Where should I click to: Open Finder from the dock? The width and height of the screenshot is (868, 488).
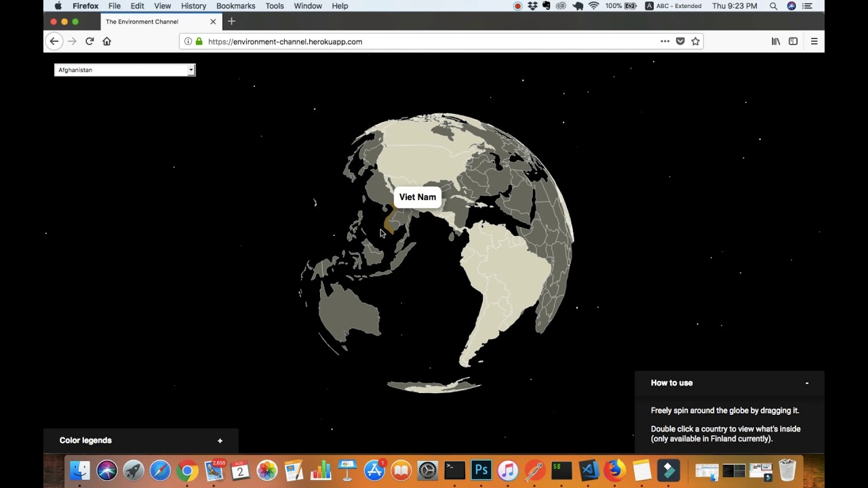(80, 470)
